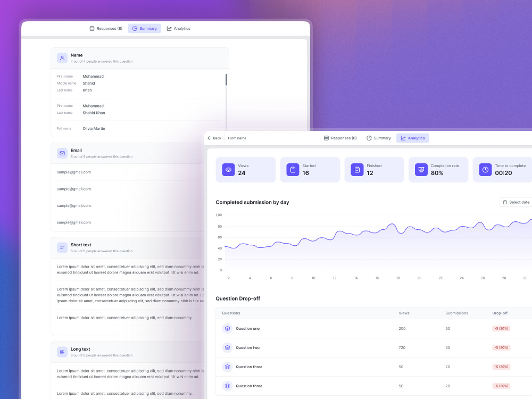
Task: Click the Olivia Martin full name entry
Action: (x=94, y=129)
